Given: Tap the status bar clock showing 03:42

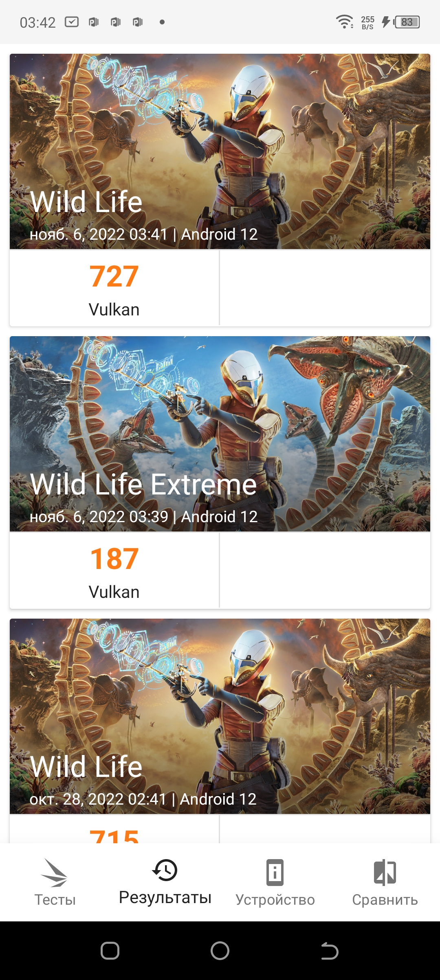Looking at the screenshot, I should 37,22.
